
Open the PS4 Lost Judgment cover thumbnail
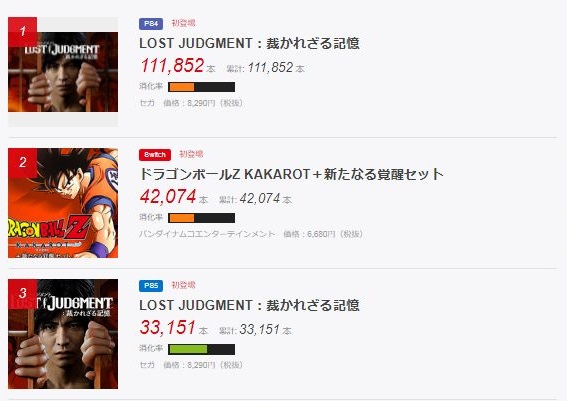pyautogui.click(x=63, y=72)
